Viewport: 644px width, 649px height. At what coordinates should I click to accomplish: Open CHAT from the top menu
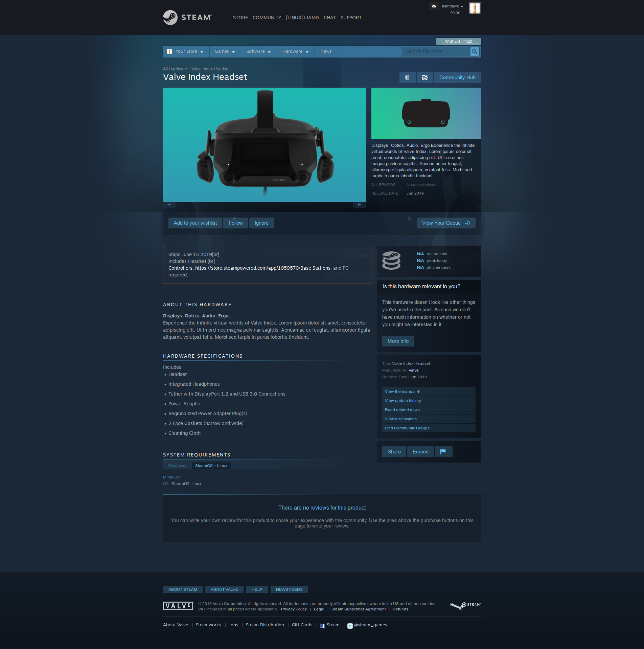(x=330, y=18)
